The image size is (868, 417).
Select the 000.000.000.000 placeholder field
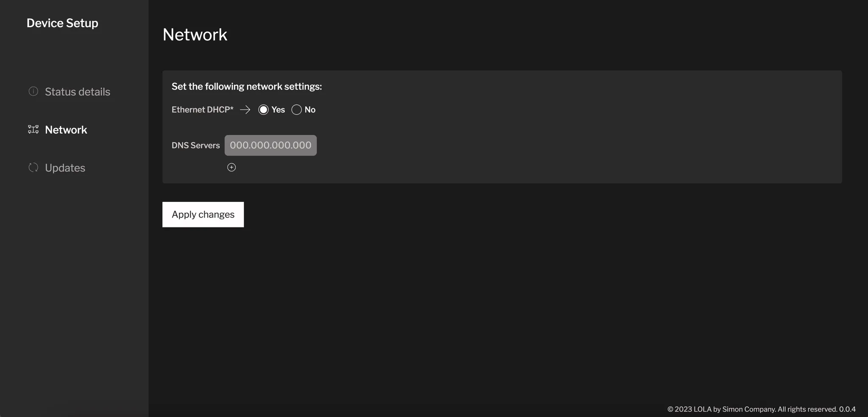pos(270,145)
